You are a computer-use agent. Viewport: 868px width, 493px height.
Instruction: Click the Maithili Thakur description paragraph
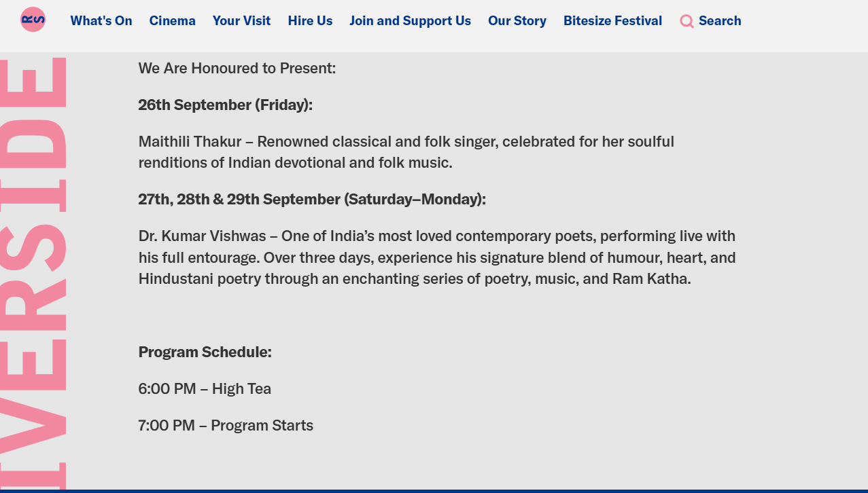406,152
